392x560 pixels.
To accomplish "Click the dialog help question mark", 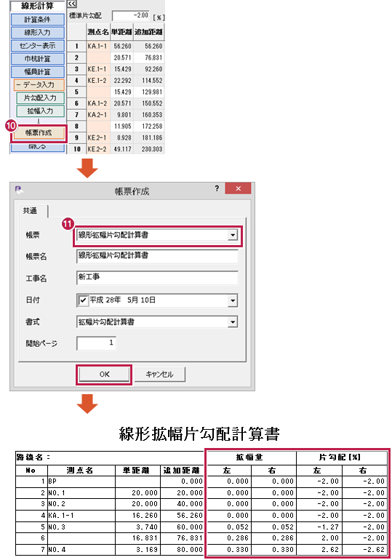I will click(x=217, y=188).
